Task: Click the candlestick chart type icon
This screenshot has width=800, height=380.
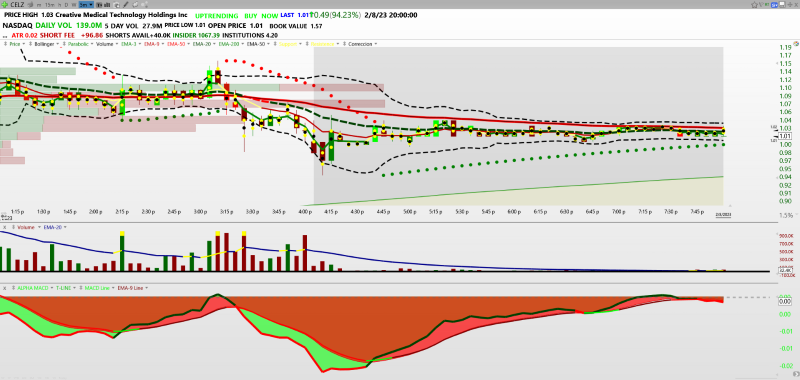Action: pyautogui.click(x=99, y=5)
